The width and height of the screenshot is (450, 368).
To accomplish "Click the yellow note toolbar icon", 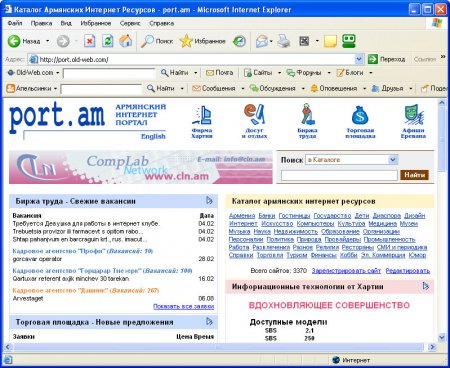I will [330, 41].
